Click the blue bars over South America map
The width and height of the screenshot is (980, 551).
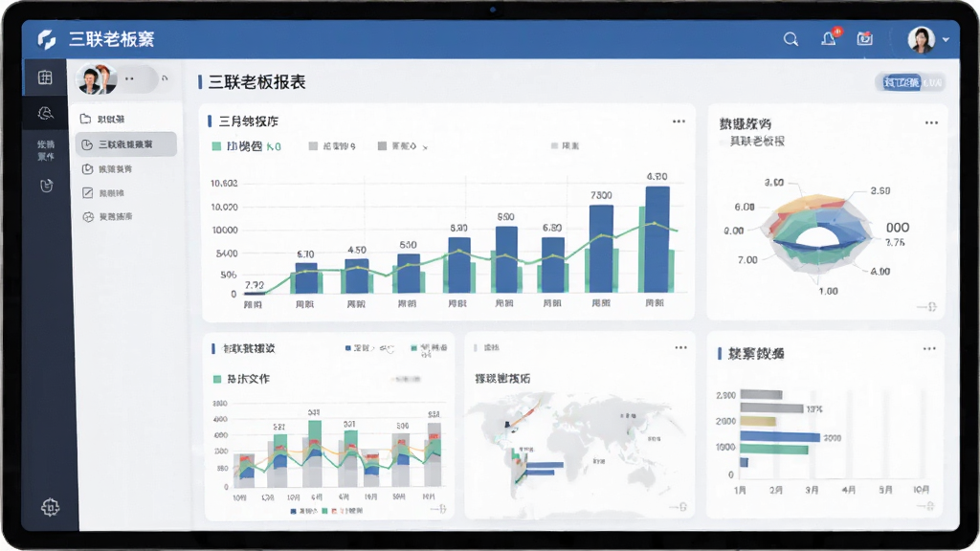click(544, 468)
